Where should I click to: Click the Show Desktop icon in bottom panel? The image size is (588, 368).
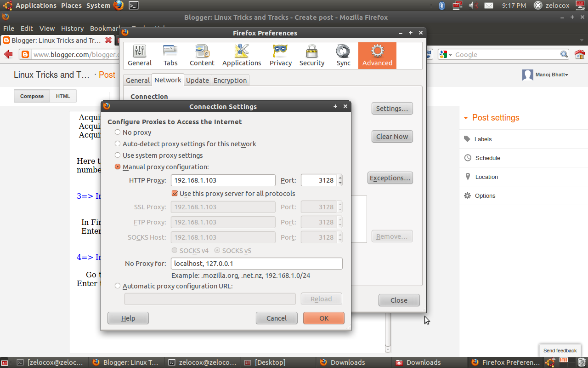tap(4, 362)
